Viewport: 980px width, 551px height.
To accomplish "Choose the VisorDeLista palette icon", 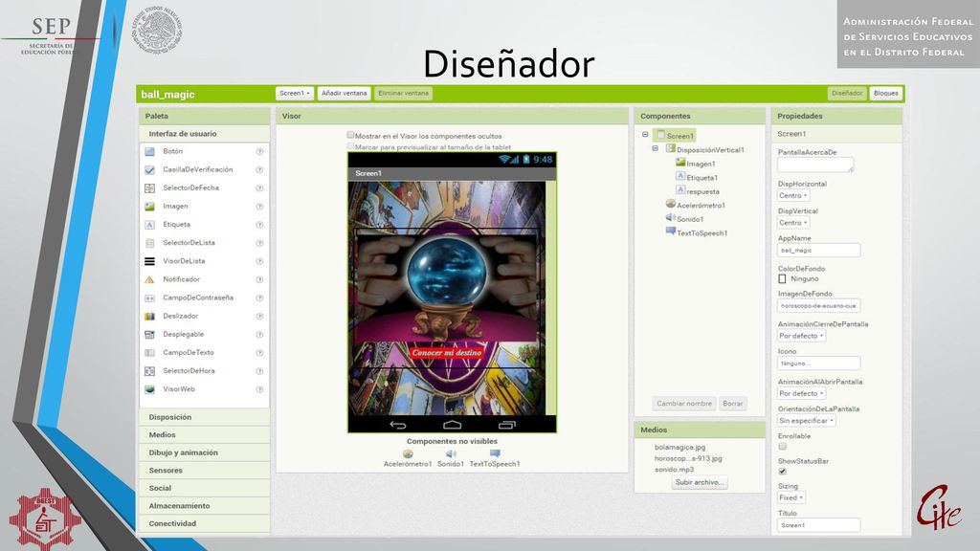I will point(149,261).
